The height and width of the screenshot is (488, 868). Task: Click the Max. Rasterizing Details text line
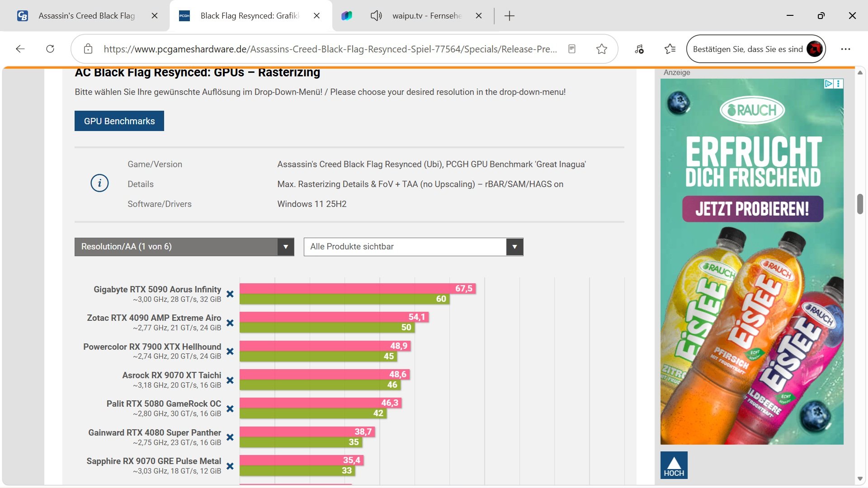[420, 184]
